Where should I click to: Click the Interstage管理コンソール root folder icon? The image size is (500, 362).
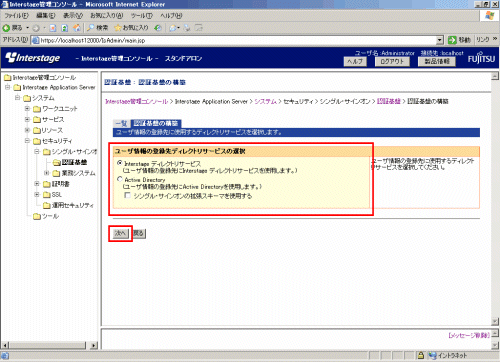coord(7,78)
